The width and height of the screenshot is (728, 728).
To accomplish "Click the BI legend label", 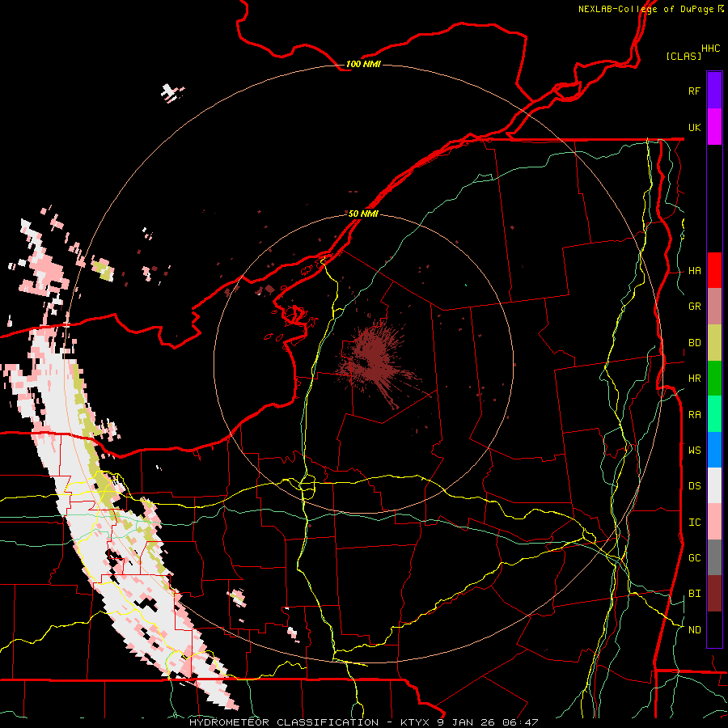I will click(695, 594).
